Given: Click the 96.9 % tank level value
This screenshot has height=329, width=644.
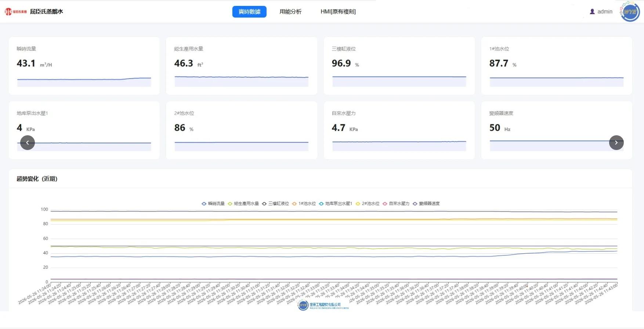Looking at the screenshot, I should point(345,64).
